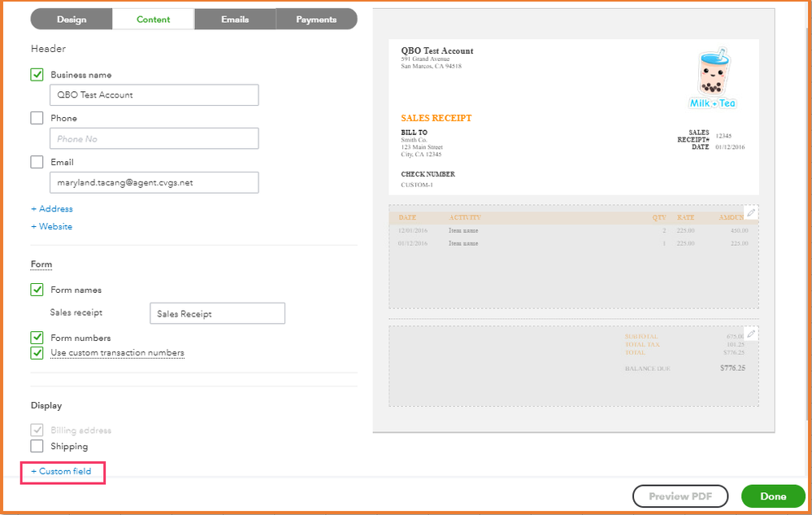Image resolution: width=812 pixels, height=515 pixels.
Task: Click the pencil icon on activity table
Action: (751, 213)
